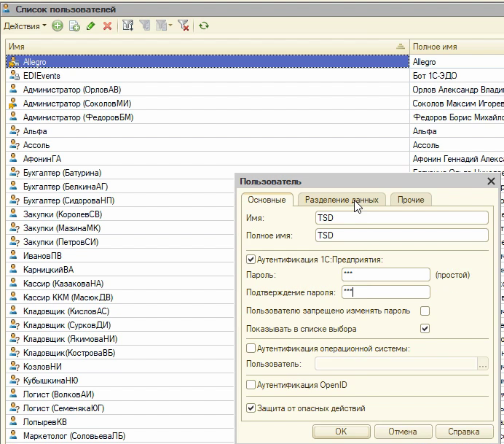Click the ellipsis button of OS Пользователь field

pyautogui.click(x=483, y=364)
